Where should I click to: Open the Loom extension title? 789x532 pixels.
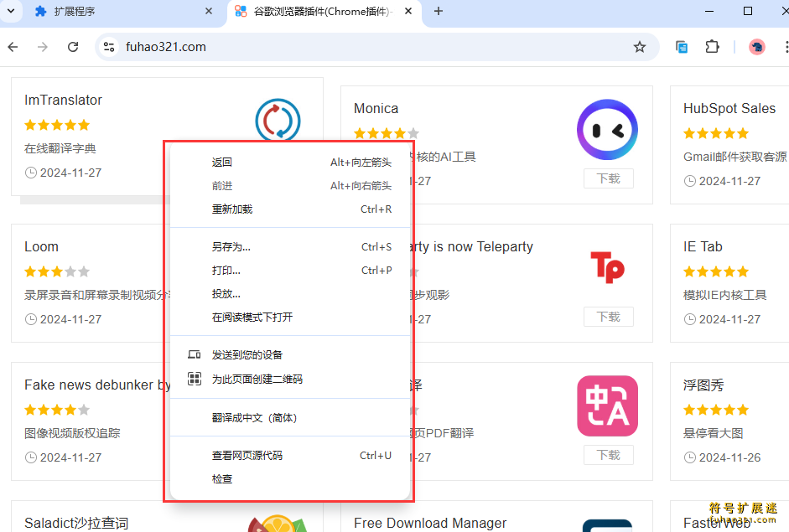(41, 246)
